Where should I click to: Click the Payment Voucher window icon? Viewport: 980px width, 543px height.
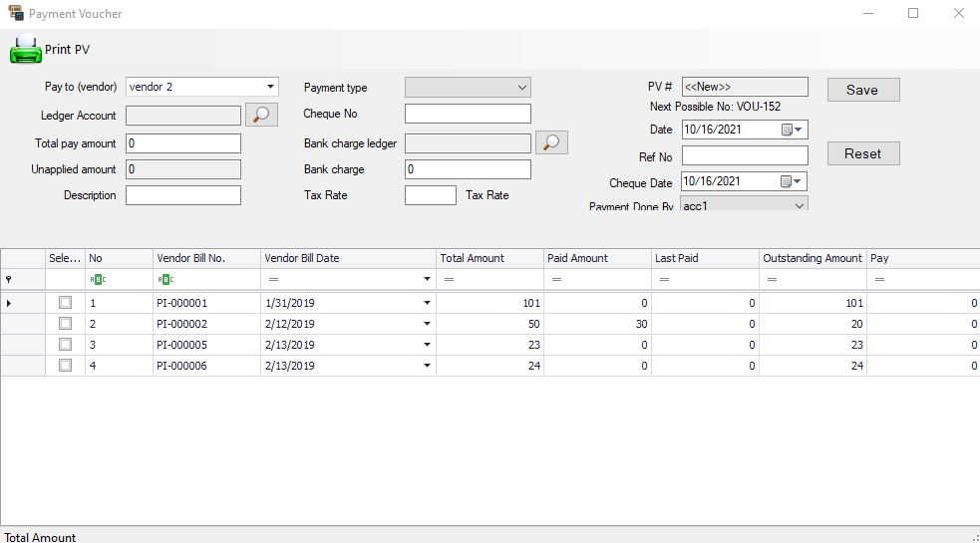(x=16, y=13)
